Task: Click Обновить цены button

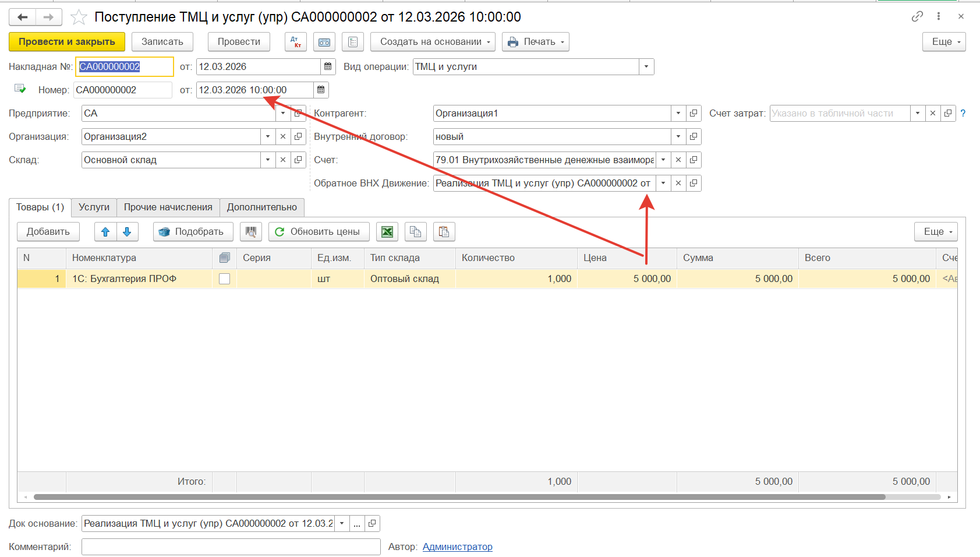Action: click(319, 232)
